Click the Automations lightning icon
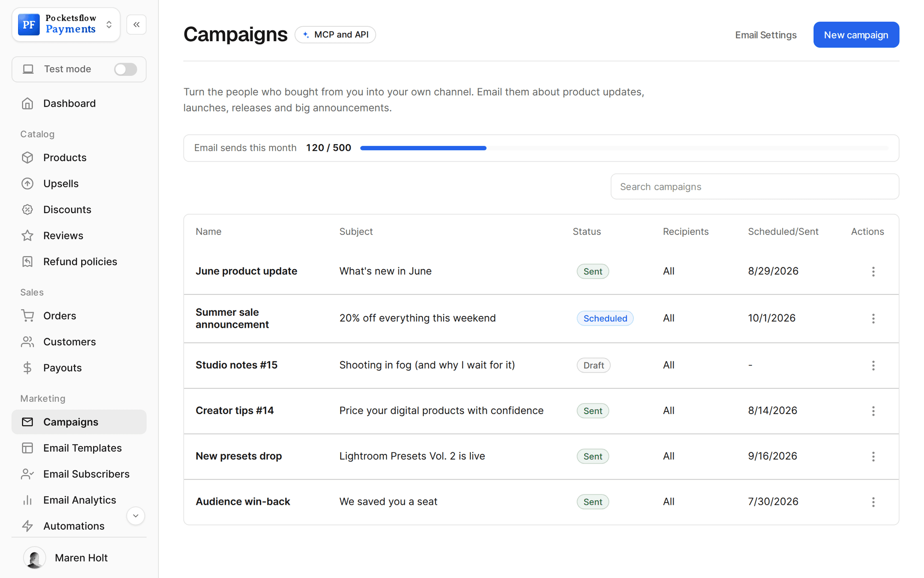924x578 pixels. [x=28, y=526]
